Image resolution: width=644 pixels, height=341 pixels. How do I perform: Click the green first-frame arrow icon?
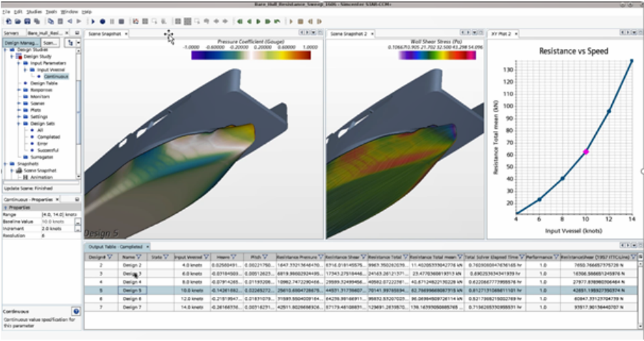point(240,21)
